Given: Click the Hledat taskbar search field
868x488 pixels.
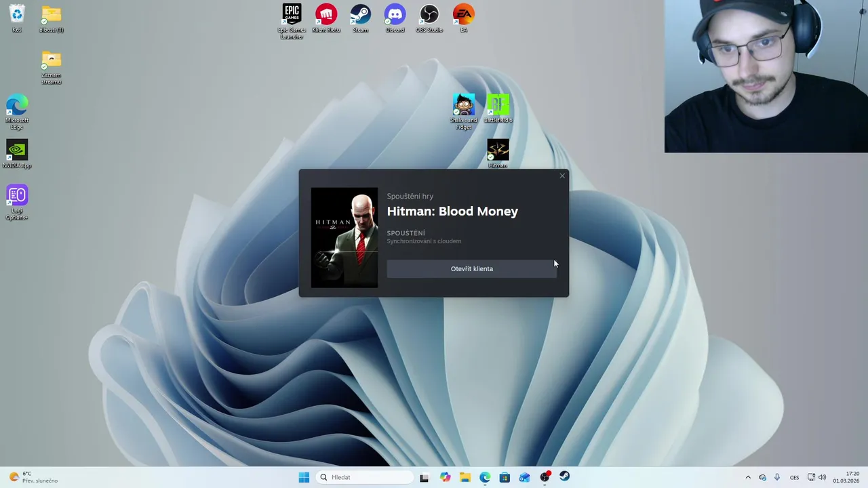Looking at the screenshot, I should (x=366, y=477).
